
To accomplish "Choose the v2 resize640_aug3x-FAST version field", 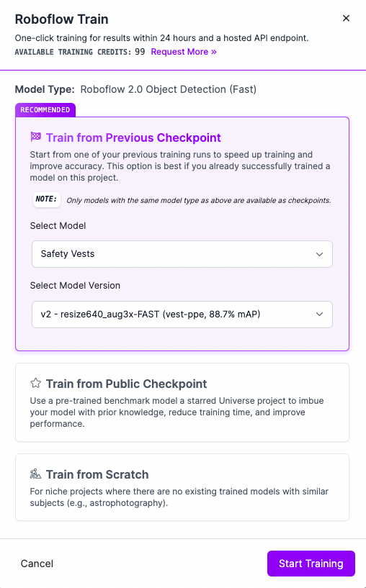I will click(x=182, y=315).
